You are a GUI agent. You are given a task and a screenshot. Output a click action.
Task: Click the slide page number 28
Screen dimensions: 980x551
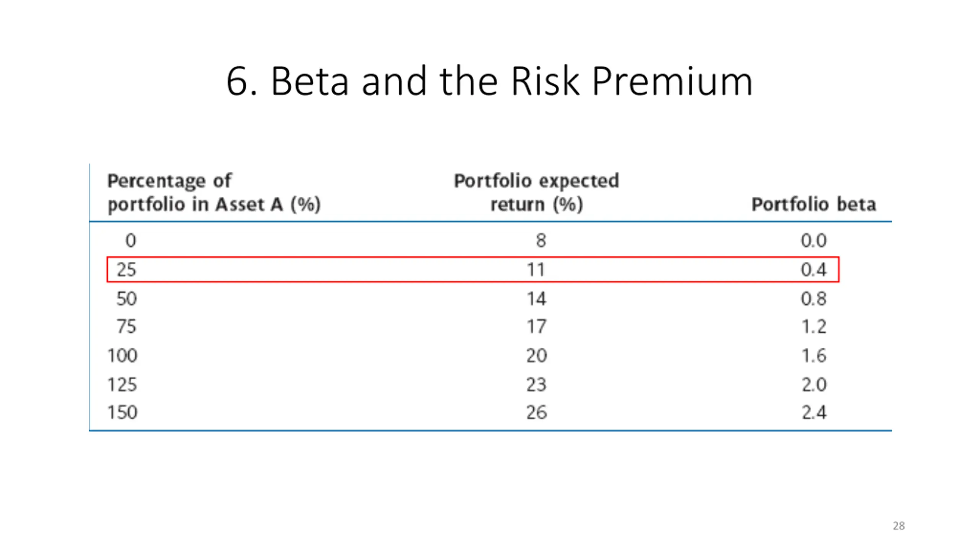tap(899, 526)
